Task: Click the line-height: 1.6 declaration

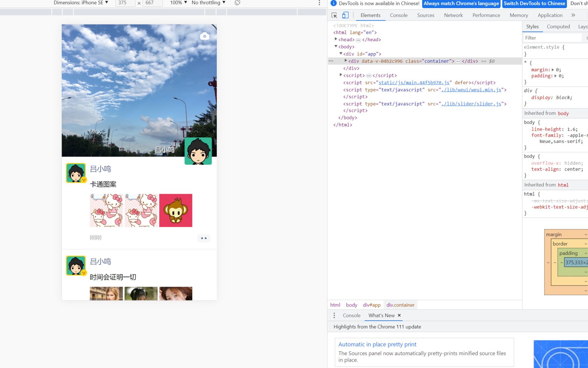Action: click(x=554, y=129)
